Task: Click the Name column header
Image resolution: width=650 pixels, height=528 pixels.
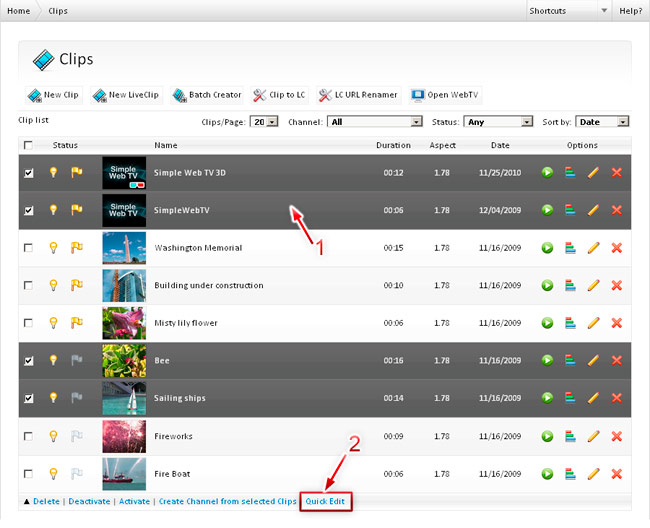Action: pyautogui.click(x=166, y=145)
